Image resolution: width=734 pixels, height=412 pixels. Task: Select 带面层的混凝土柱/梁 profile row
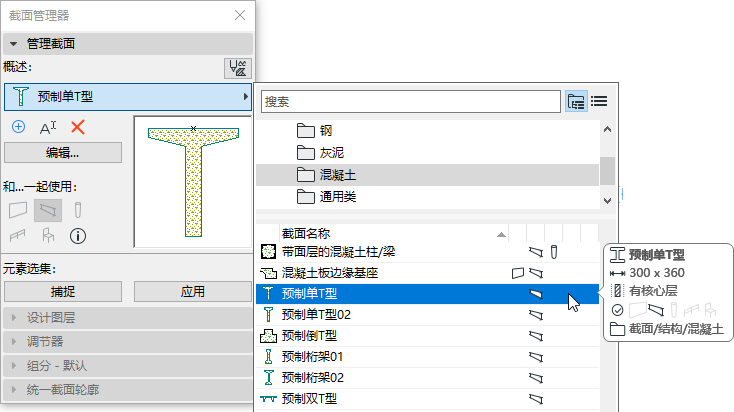point(427,252)
